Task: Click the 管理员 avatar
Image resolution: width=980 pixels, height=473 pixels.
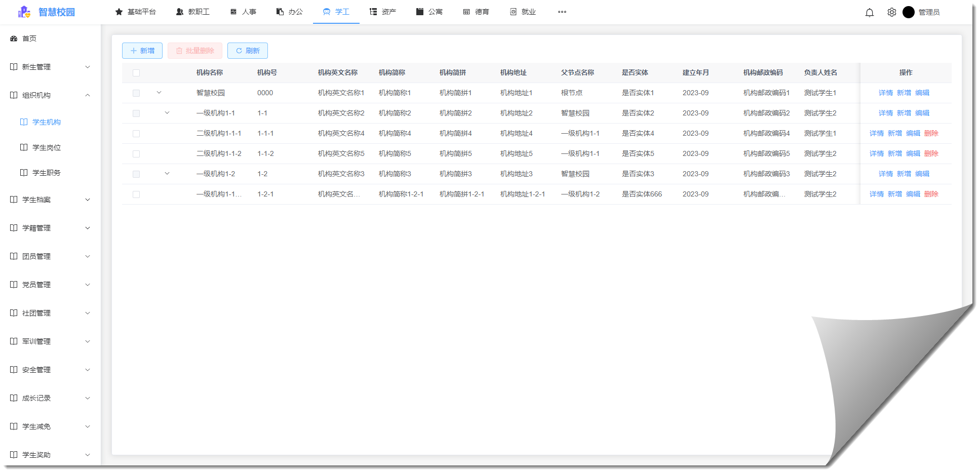Action: (909, 12)
